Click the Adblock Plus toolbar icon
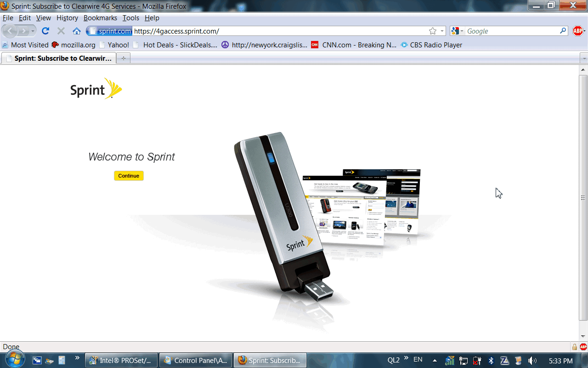This screenshot has width=588, height=368. 578,31
